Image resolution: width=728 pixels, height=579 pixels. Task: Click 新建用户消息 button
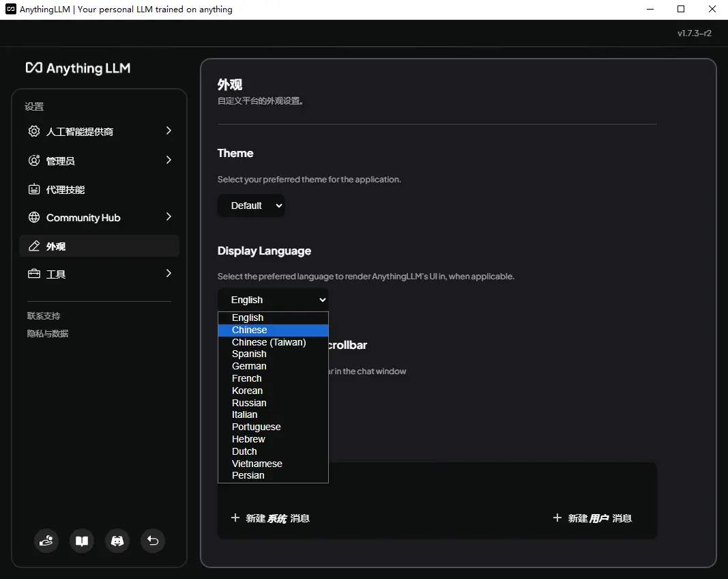[592, 518]
